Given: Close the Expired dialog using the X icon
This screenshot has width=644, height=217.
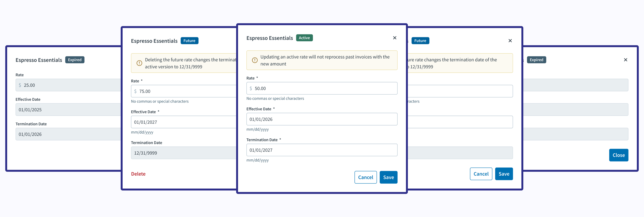Looking at the screenshot, I should pyautogui.click(x=625, y=60).
